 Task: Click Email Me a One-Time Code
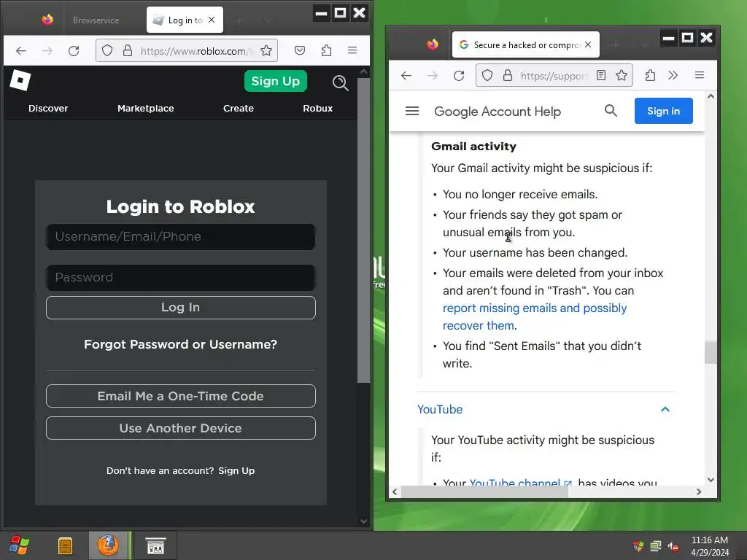[181, 396]
